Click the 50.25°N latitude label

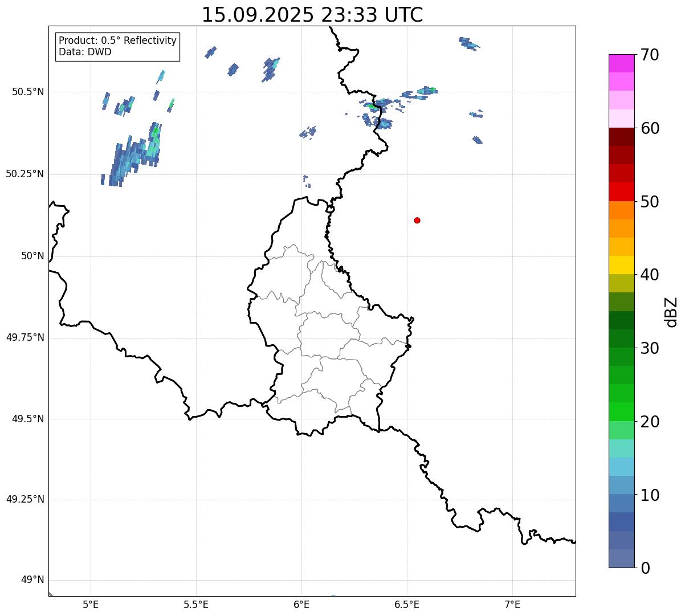(25, 174)
